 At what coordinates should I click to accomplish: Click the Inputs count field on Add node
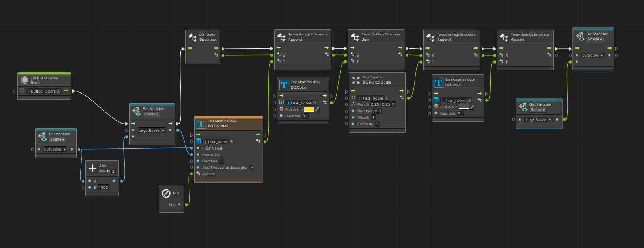(114, 171)
